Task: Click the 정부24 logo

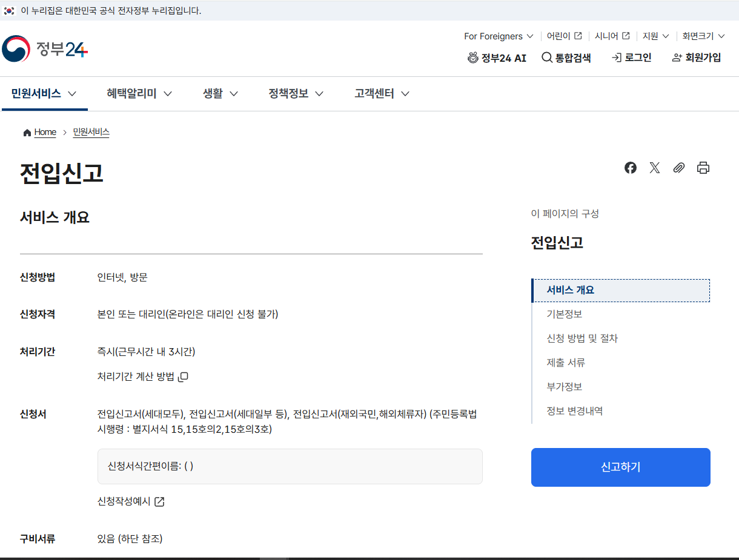Action: point(45,48)
